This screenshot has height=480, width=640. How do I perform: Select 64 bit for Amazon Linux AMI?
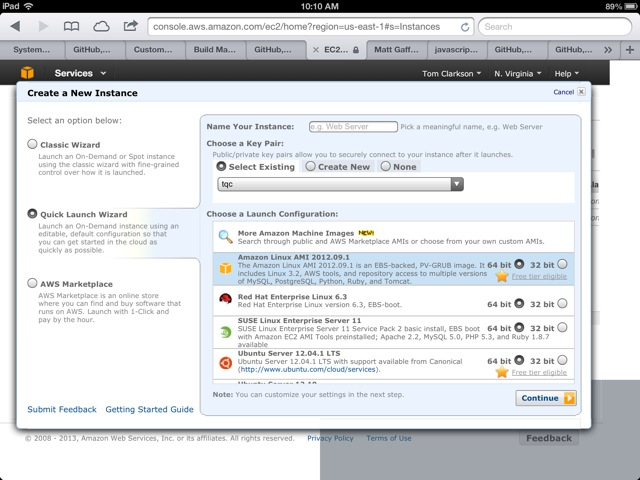(519, 264)
